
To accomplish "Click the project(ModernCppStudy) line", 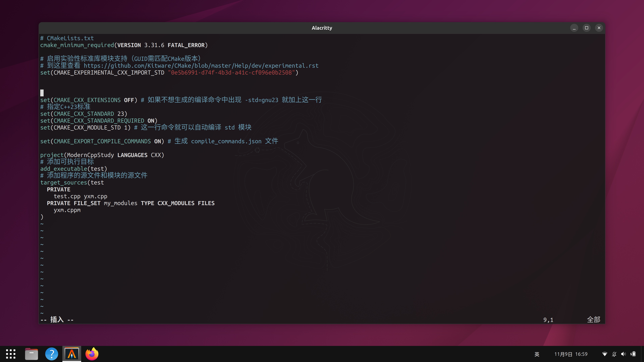I will (102, 155).
